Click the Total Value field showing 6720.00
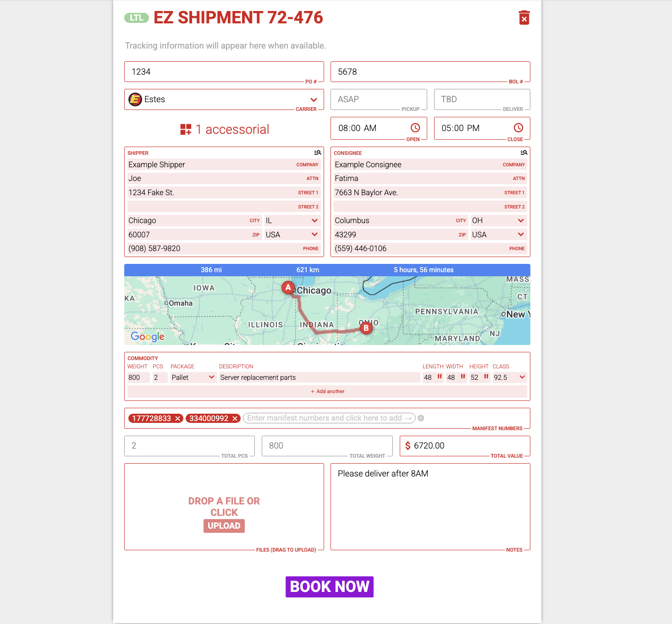Viewport: 672px width, 624px height. pyautogui.click(x=468, y=446)
